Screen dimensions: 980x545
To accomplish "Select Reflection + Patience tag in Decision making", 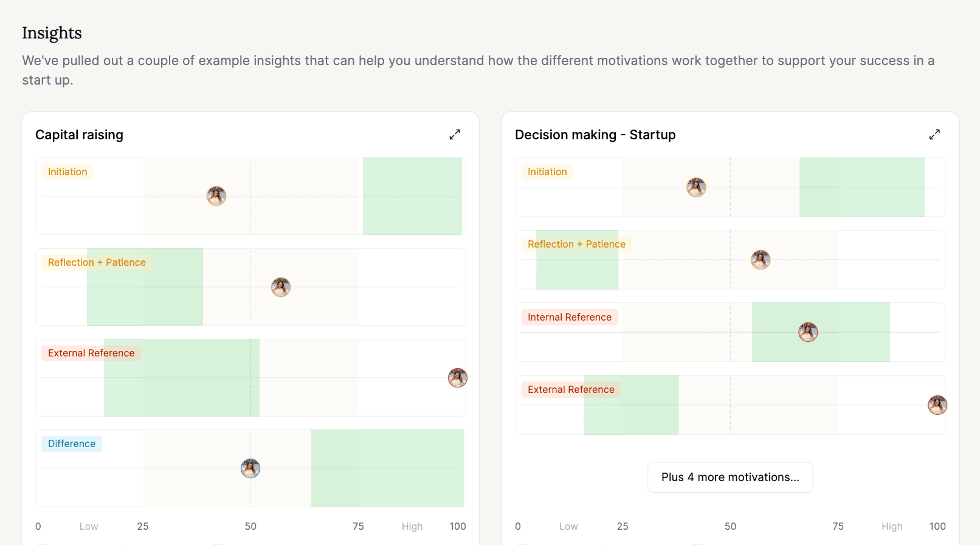I will pyautogui.click(x=576, y=245).
